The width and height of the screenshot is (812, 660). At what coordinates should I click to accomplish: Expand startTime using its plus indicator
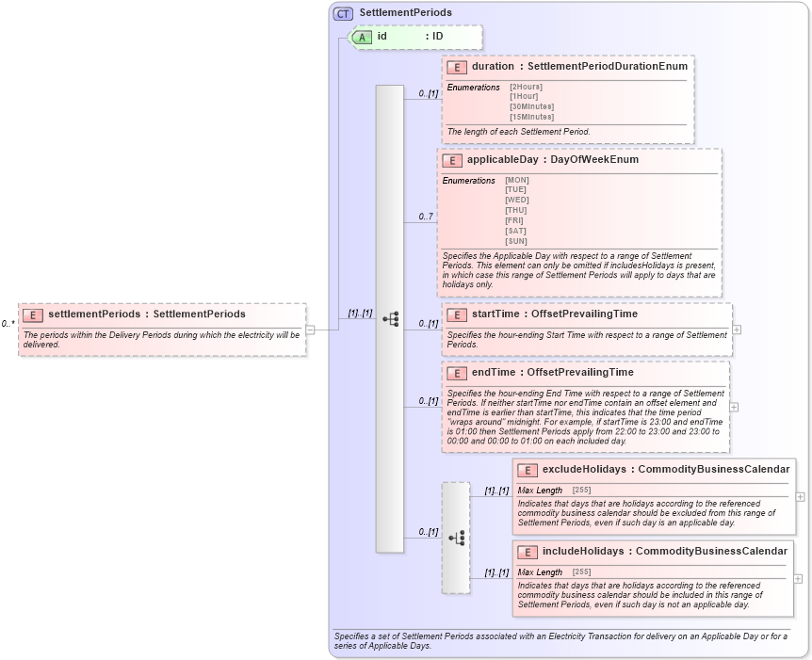[x=736, y=330]
